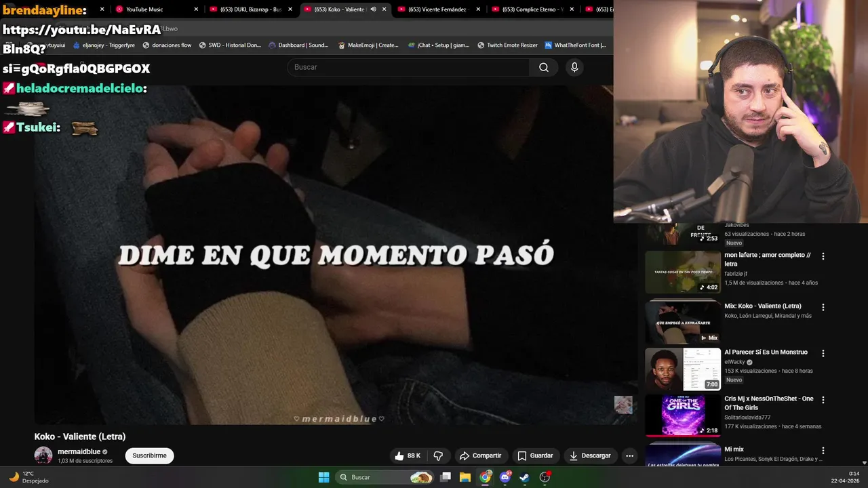Open Steam from taskbar
This screenshot has width=868, height=488.
pyautogui.click(x=524, y=477)
